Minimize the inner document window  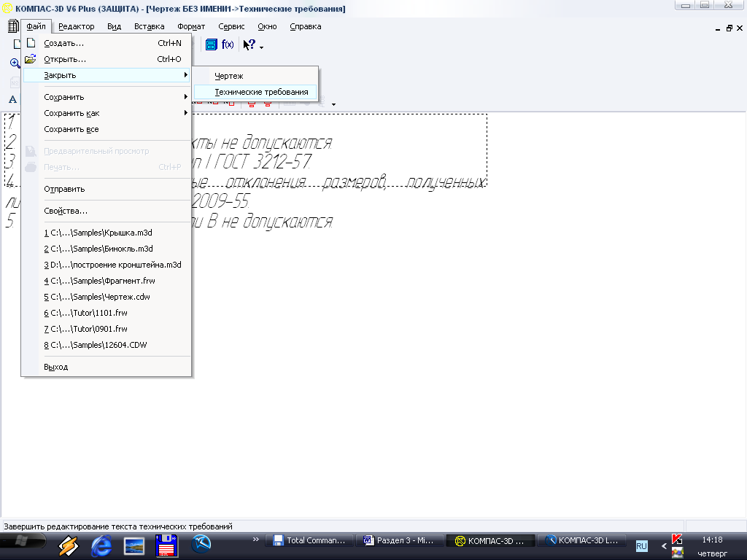(x=718, y=28)
